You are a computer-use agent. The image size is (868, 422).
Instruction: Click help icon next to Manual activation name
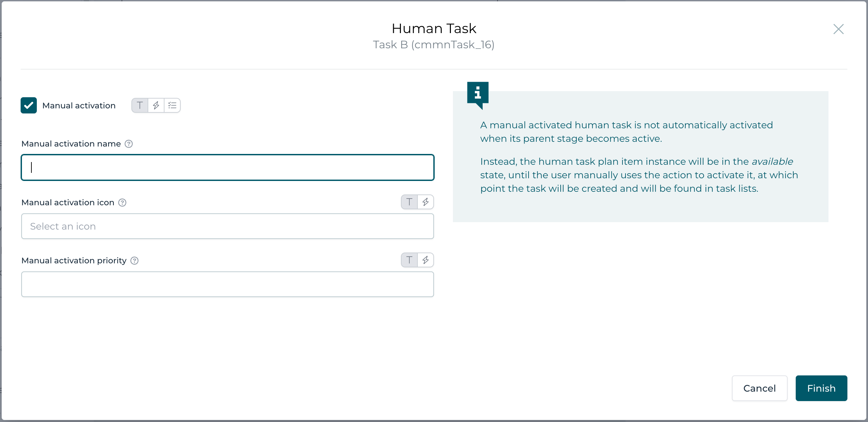pos(129,144)
